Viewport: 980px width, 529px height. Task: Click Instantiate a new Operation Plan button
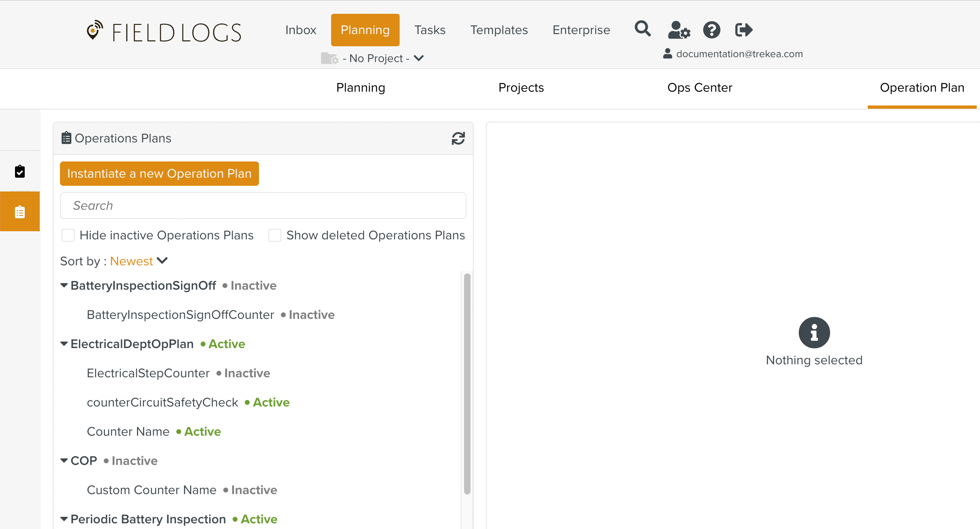coord(159,174)
